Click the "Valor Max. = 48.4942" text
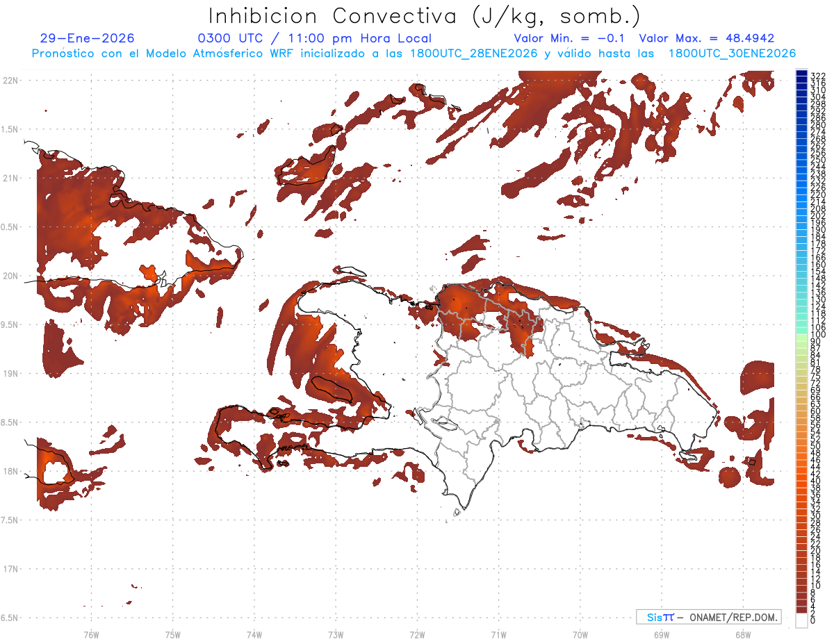This screenshot has width=834, height=644. click(707, 39)
